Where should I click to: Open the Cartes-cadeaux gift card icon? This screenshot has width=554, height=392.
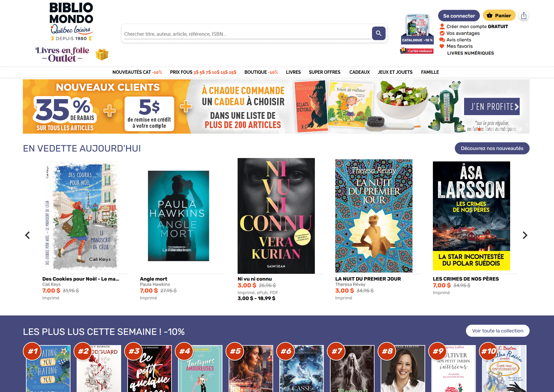click(417, 51)
